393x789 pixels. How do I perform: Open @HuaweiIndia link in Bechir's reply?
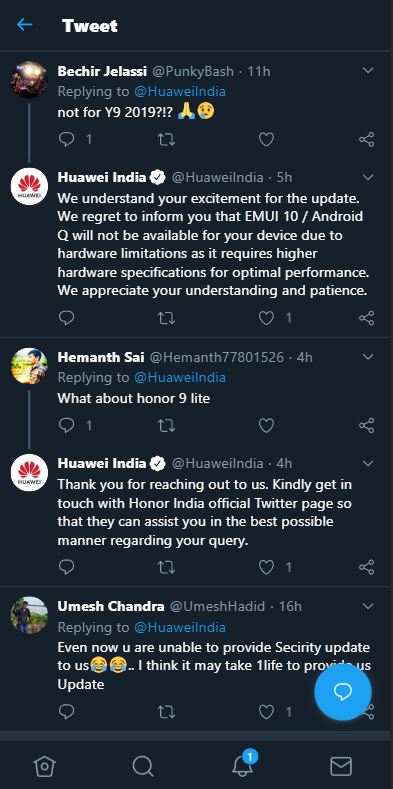[180, 91]
